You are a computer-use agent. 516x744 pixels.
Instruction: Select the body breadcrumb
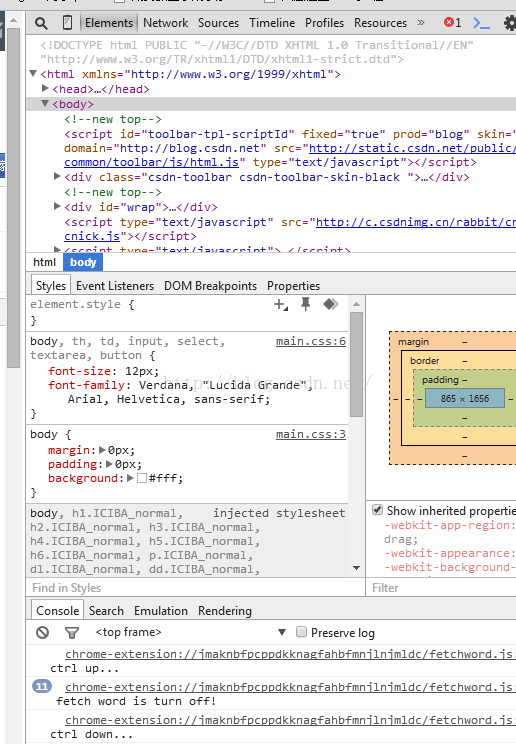[83, 262]
